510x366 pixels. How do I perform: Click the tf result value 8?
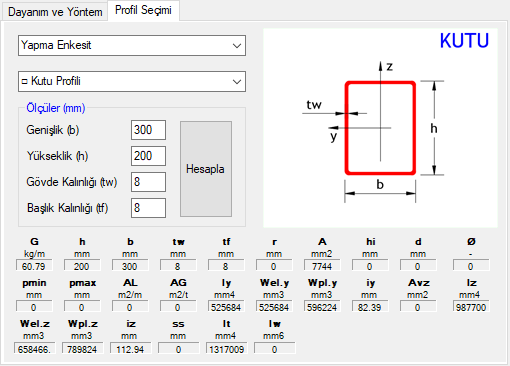[226, 266]
